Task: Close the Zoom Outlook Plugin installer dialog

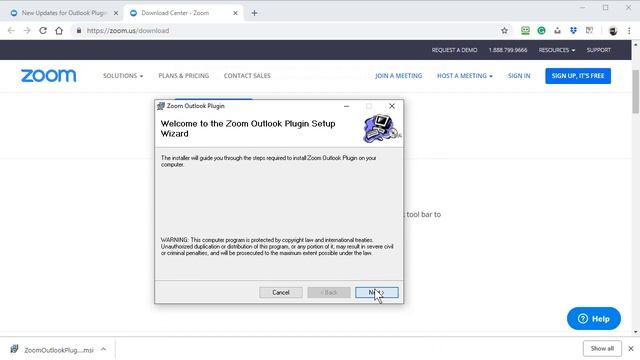Action: coord(392,106)
